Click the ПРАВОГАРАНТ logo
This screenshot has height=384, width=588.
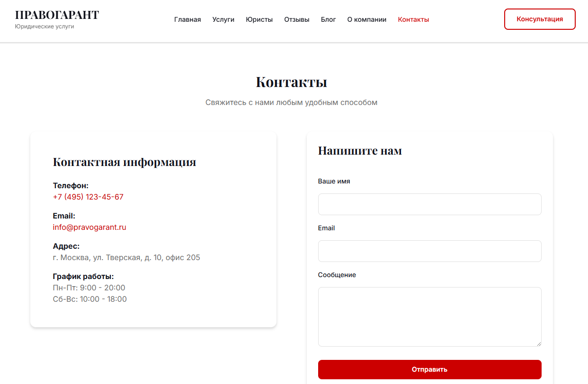point(57,14)
